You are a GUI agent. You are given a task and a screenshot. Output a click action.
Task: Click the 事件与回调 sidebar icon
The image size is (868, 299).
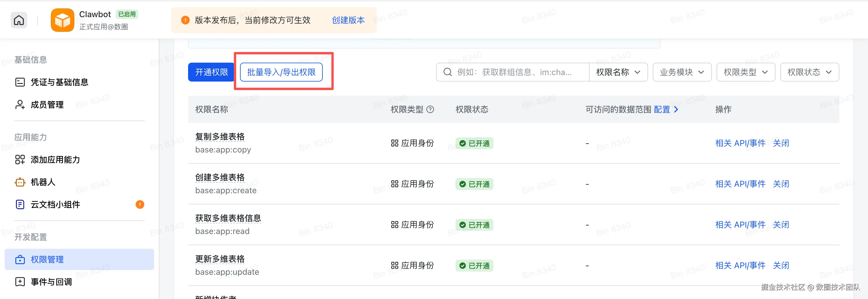coord(20,282)
